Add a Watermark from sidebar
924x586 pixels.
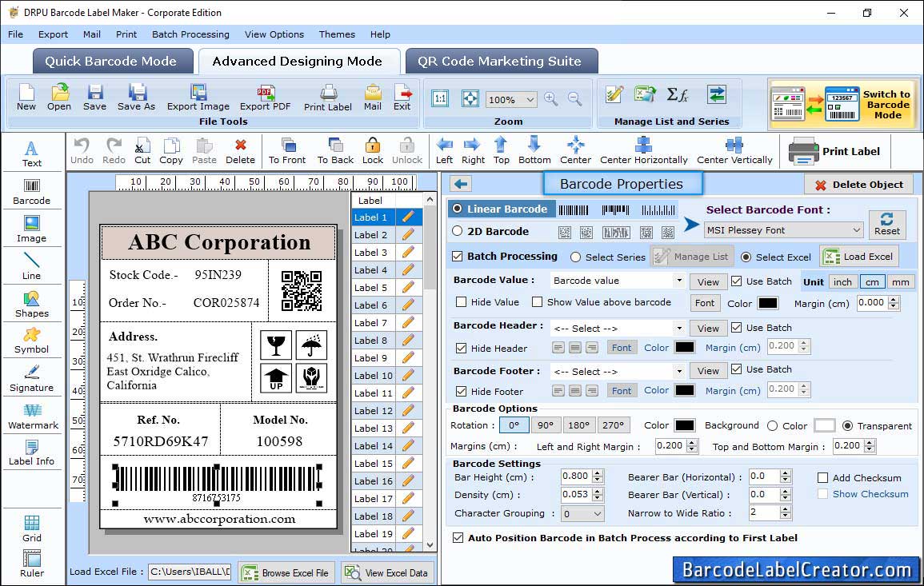click(x=33, y=417)
